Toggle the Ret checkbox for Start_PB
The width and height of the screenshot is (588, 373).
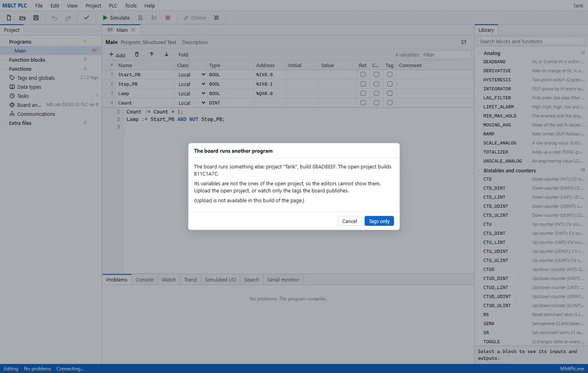coord(363,75)
